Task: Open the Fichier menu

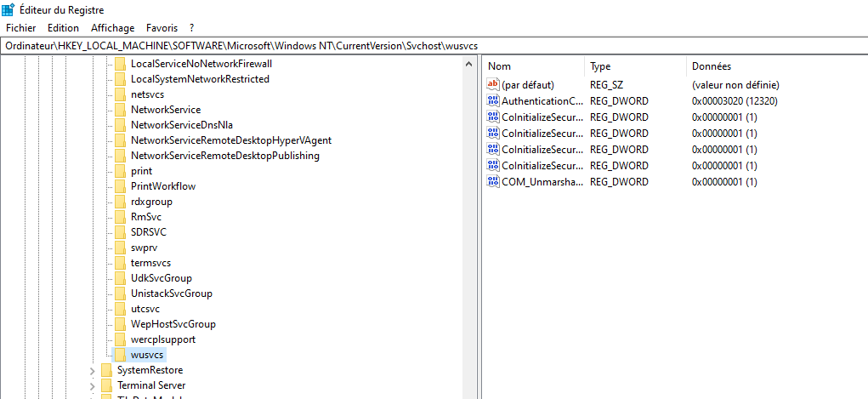Action: point(21,28)
